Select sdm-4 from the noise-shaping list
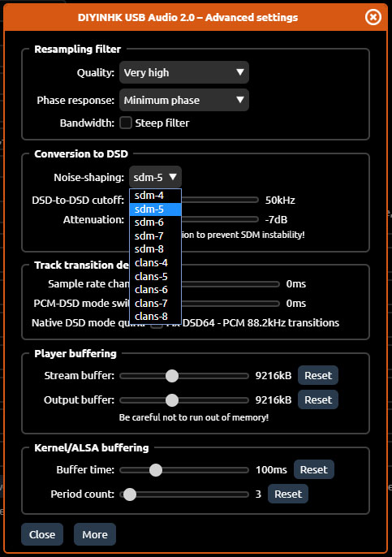This screenshot has height=557, width=392. [156, 196]
